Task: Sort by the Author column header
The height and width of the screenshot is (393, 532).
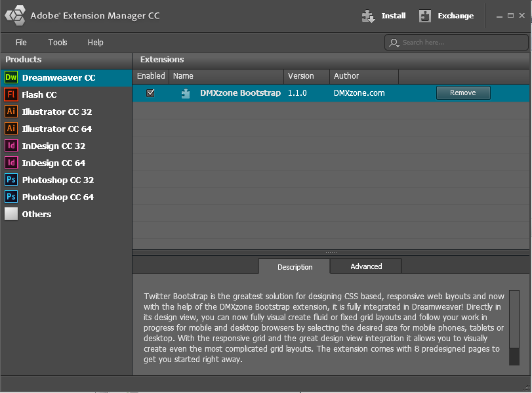Action: pos(364,76)
